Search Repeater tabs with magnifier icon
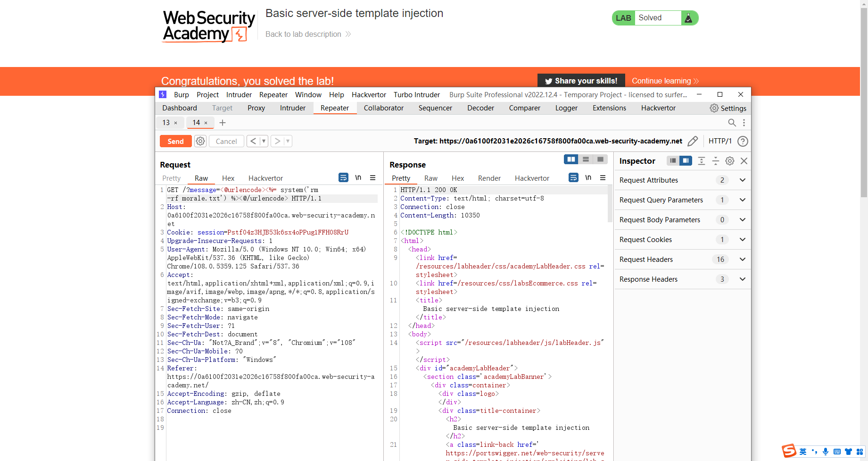 click(x=732, y=123)
